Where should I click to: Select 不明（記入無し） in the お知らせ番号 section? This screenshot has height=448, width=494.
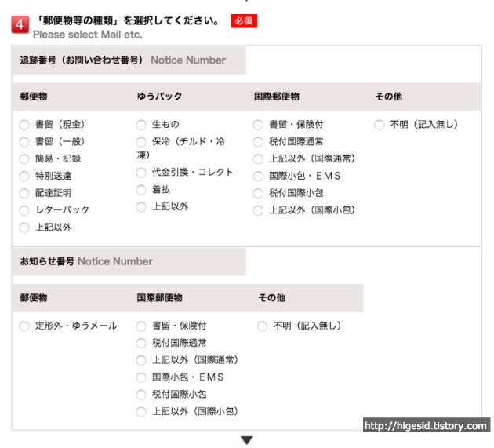point(263,326)
